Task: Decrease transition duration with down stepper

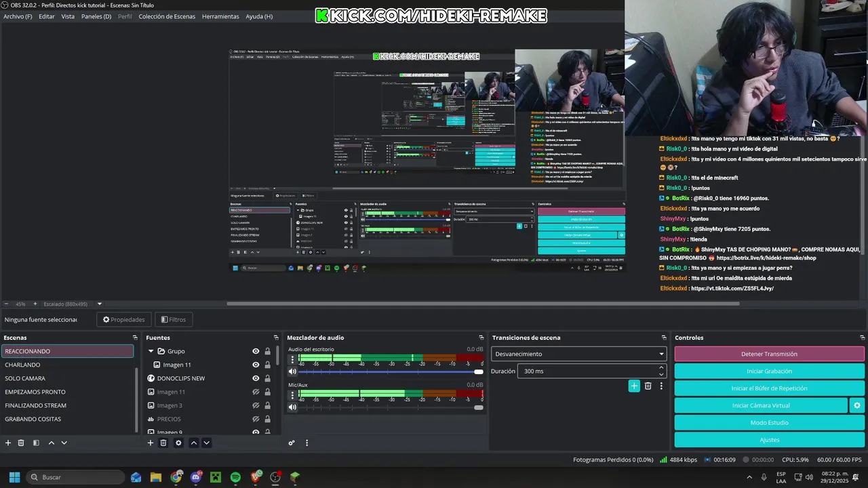Action: 661,374
